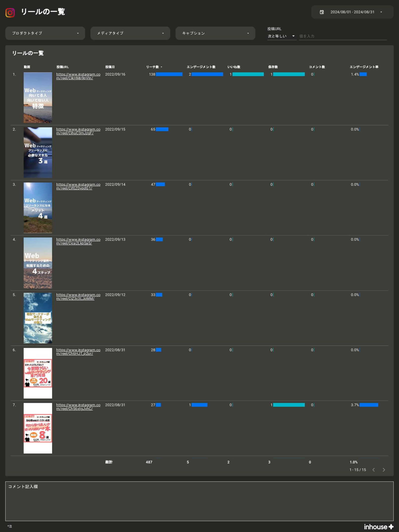This screenshot has width=399, height=532.
Task: Click the Instagram logo icon
Action: 10,12
